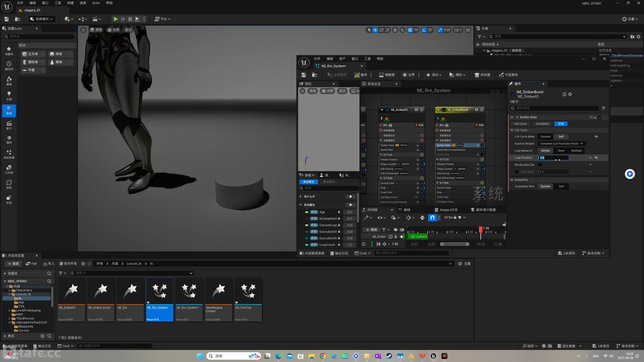Screen dimensions: 644x362
Task: Open the 资产 menu in Niagara window
Action: pyautogui.click(x=342, y=59)
